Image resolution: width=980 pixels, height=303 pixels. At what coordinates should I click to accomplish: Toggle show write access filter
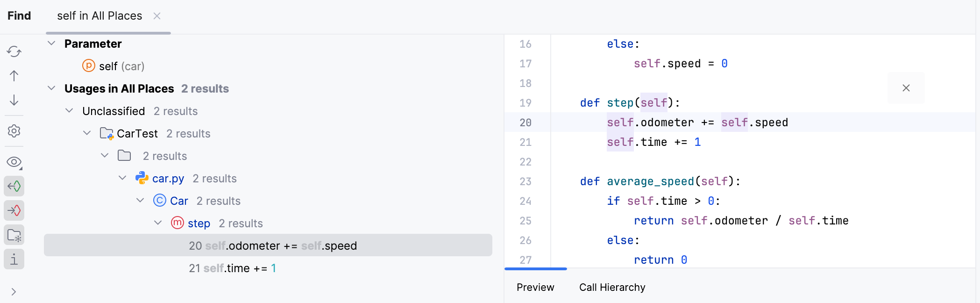pyautogui.click(x=14, y=210)
